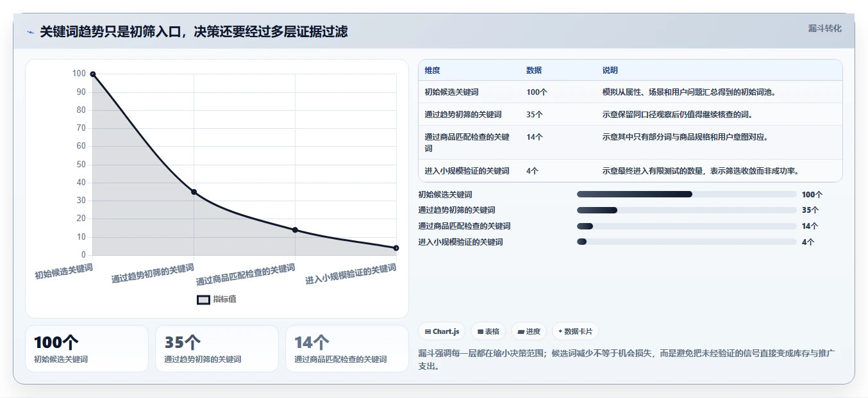Viewport: 868px width, 398px height.
Task: Click the footer note starting 漏斗强调每一层
Action: [x=626, y=360]
